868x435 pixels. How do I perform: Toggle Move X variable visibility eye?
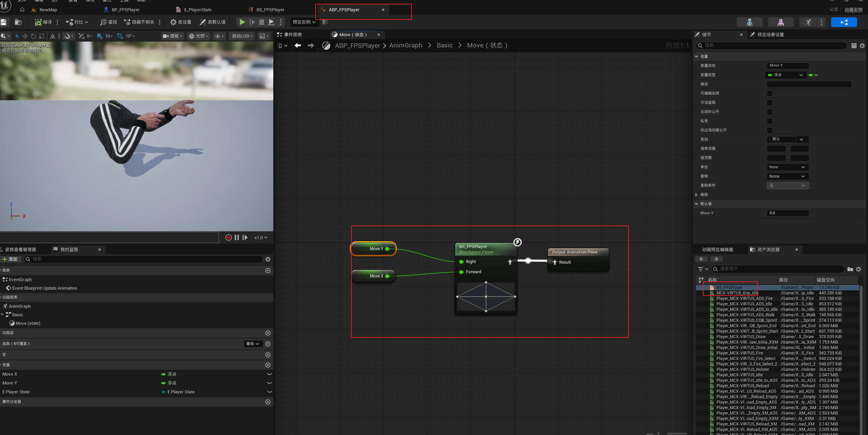(x=269, y=374)
